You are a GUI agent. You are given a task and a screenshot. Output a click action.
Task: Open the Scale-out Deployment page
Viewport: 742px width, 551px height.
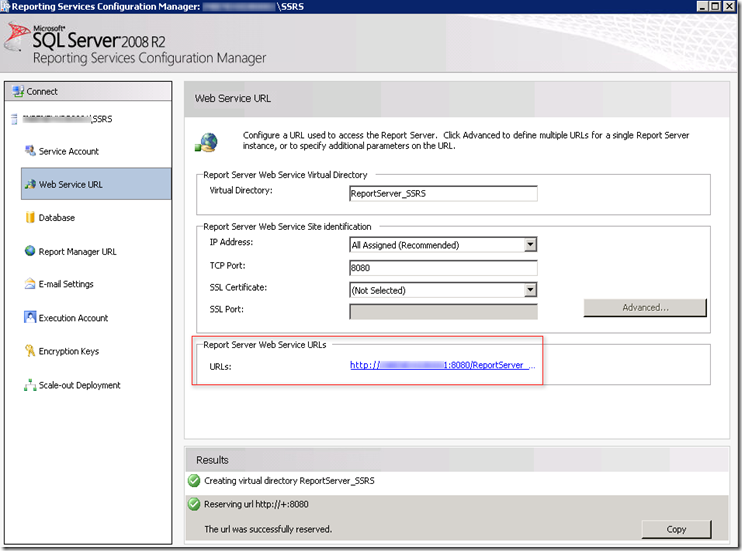pyautogui.click(x=79, y=386)
